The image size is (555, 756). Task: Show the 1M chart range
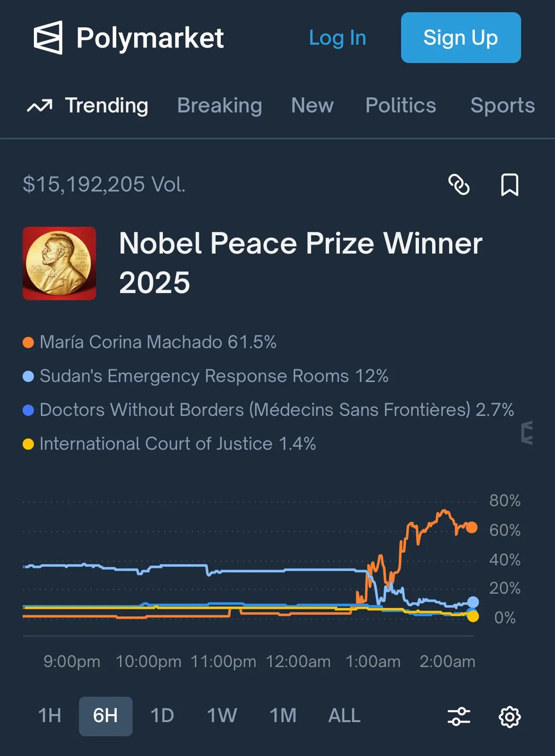tap(283, 715)
